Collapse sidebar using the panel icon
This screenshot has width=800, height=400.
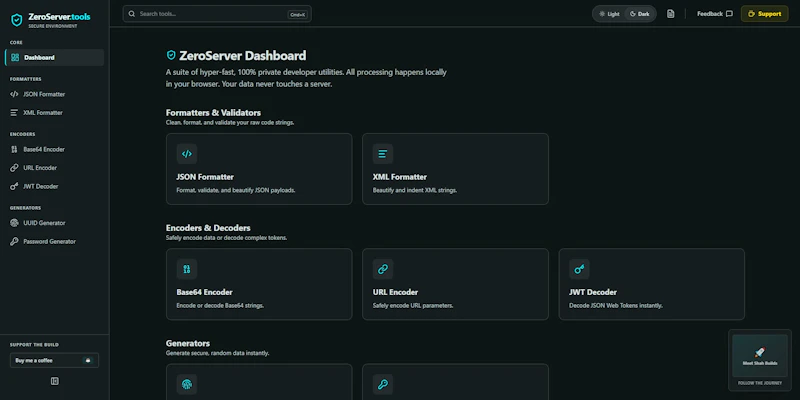[55, 381]
